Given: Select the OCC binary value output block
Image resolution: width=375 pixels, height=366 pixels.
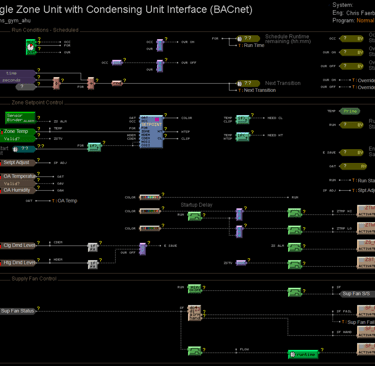Looking at the screenshot, I should pyautogui.click(x=351, y=39).
